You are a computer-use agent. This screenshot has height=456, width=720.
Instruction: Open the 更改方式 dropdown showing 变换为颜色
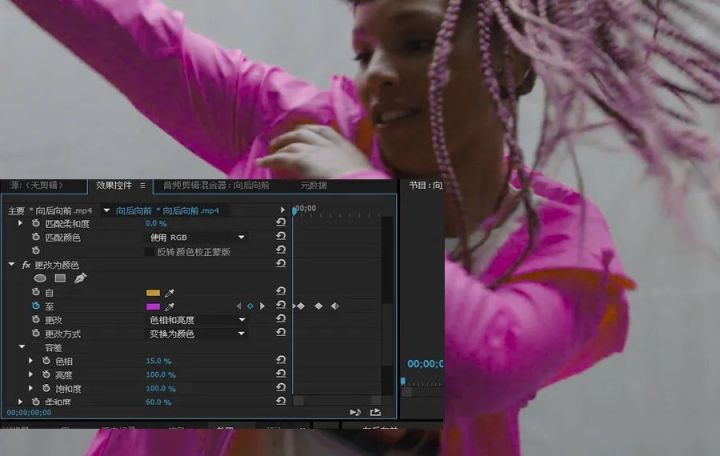[197, 334]
